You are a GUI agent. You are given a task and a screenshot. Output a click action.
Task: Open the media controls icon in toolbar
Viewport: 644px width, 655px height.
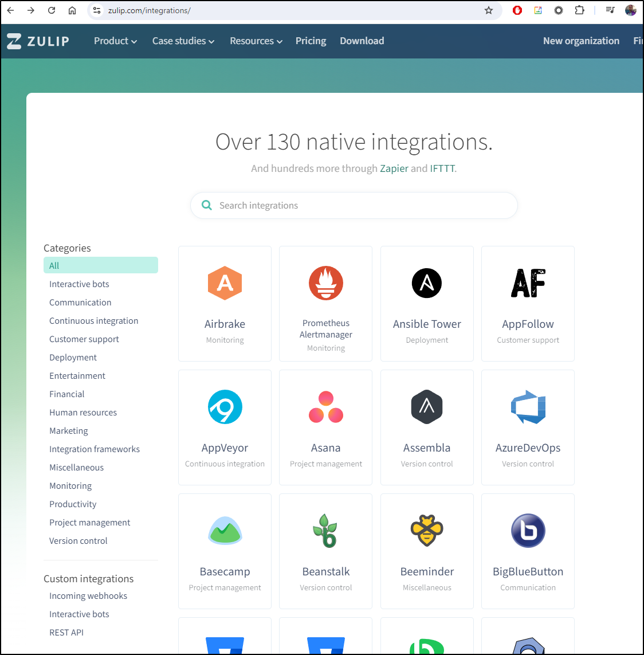(610, 10)
